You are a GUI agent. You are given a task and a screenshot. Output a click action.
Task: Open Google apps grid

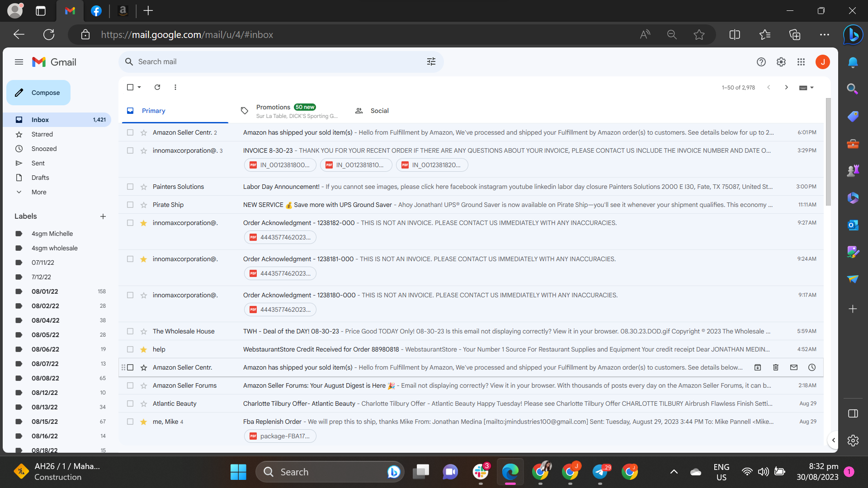pos(801,62)
